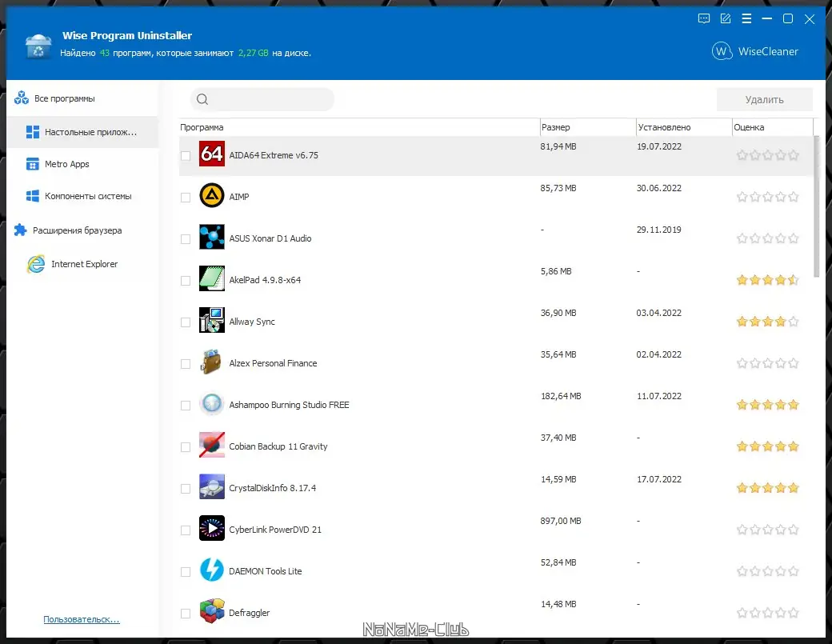Click the DAEMON Tools Lite lightning icon
The width and height of the screenshot is (832, 644).
tap(212, 570)
